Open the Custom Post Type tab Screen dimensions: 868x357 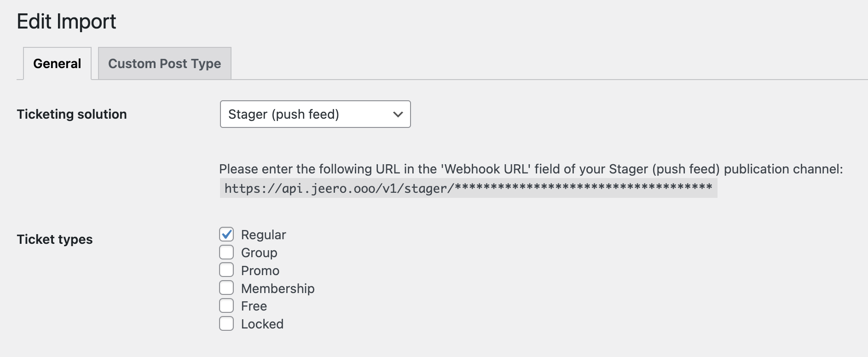(164, 63)
